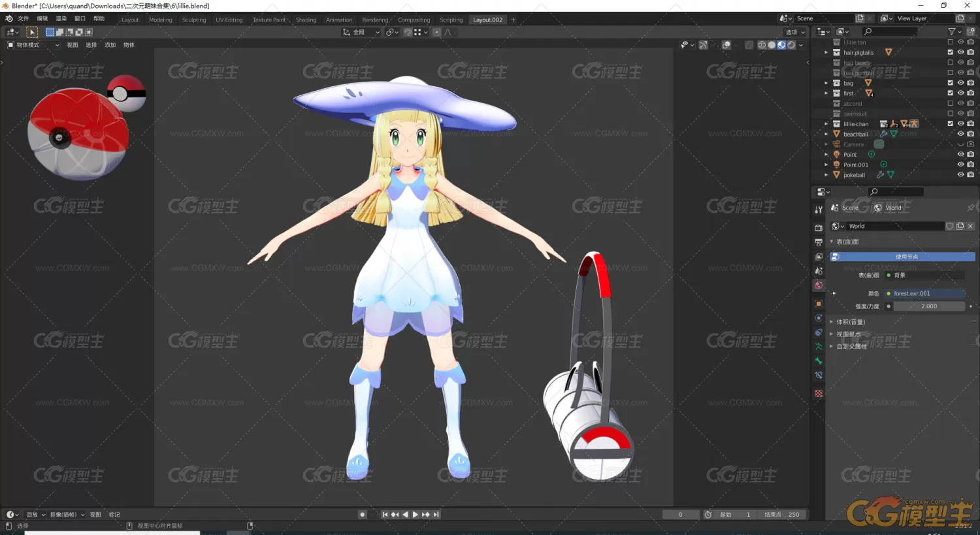This screenshot has width=980, height=535.
Task: Switch to rendered viewport shading
Action: 791,45
